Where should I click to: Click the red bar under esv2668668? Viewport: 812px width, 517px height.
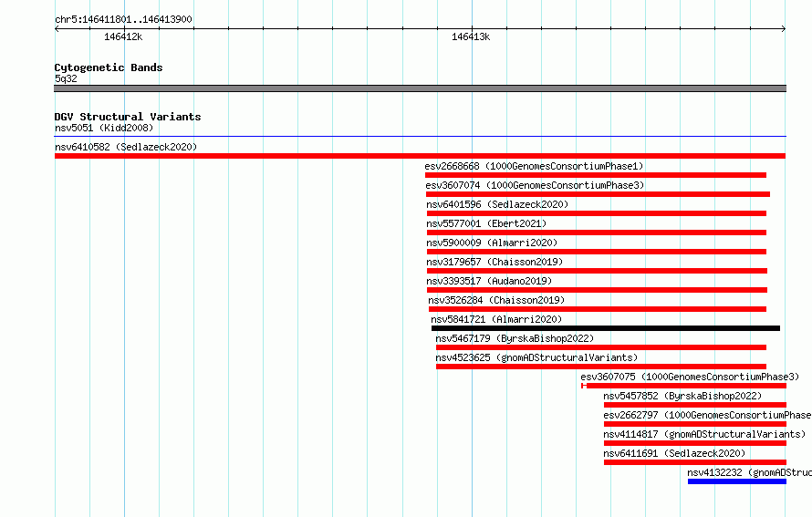(596, 175)
